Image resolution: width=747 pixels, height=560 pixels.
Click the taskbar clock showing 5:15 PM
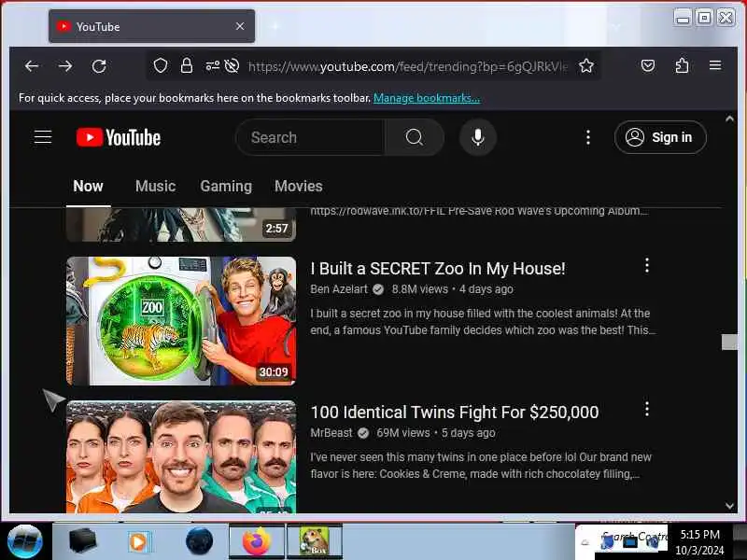[x=699, y=542]
